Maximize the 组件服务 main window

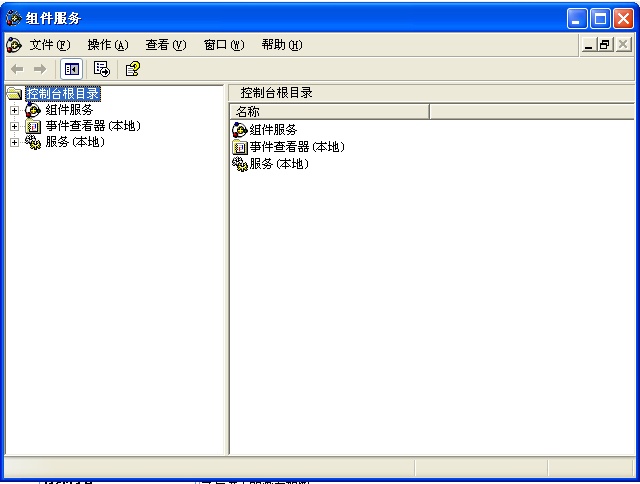click(x=600, y=19)
